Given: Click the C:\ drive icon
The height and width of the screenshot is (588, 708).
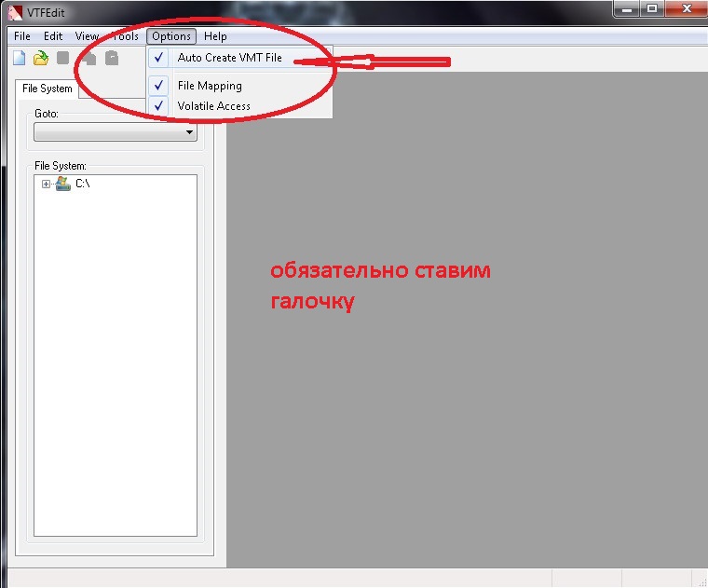Looking at the screenshot, I should pyautogui.click(x=62, y=184).
